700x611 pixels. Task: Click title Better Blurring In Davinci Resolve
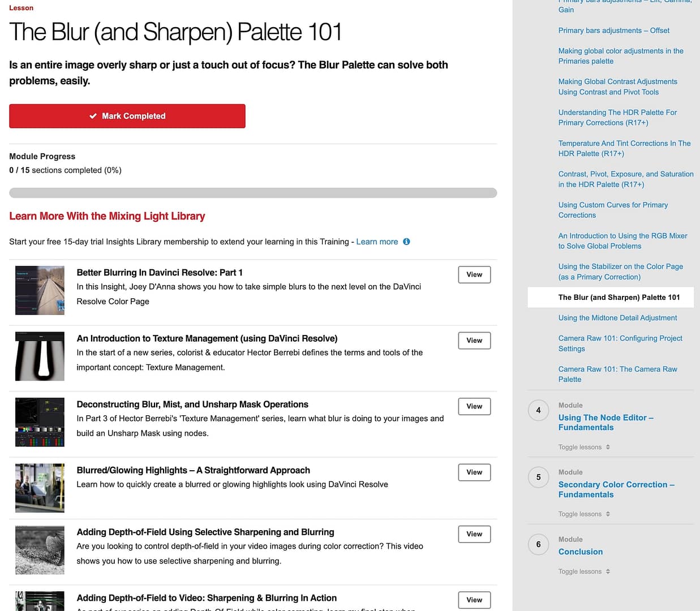pyautogui.click(x=160, y=273)
